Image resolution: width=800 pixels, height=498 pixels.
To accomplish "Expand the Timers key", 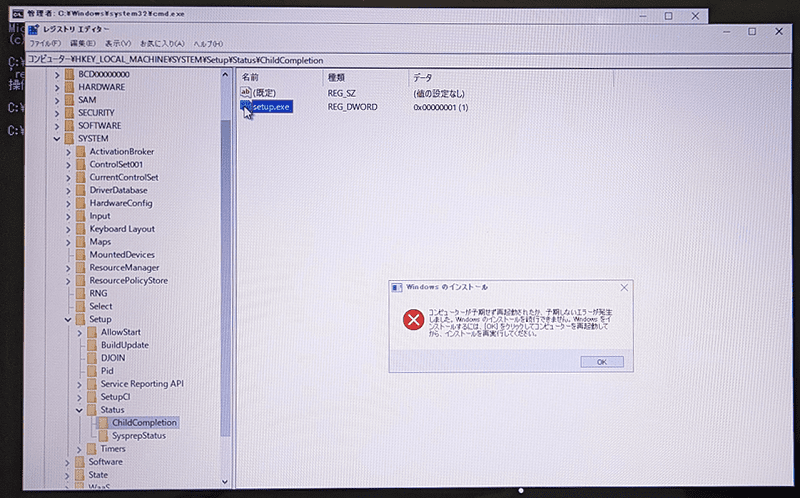I will [x=80, y=449].
